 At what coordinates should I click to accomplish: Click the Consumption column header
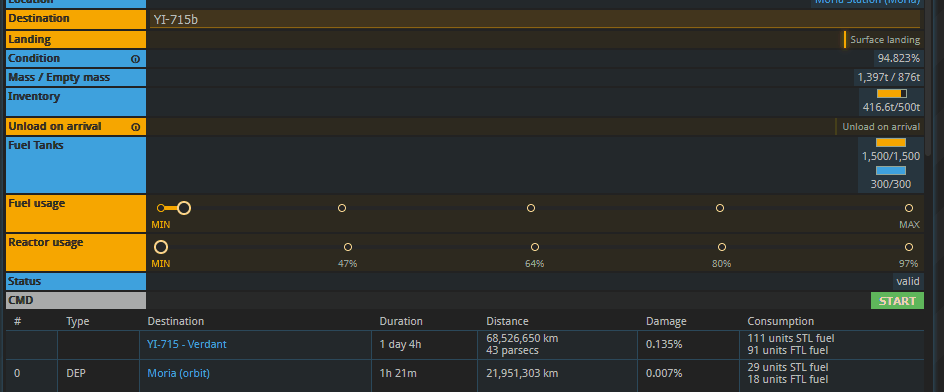tap(781, 322)
